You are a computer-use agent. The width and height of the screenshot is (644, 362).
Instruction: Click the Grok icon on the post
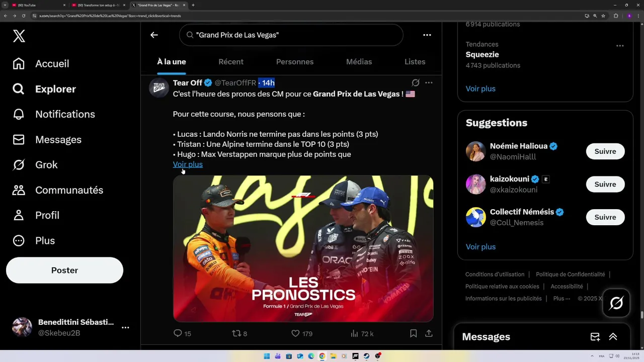416,82
